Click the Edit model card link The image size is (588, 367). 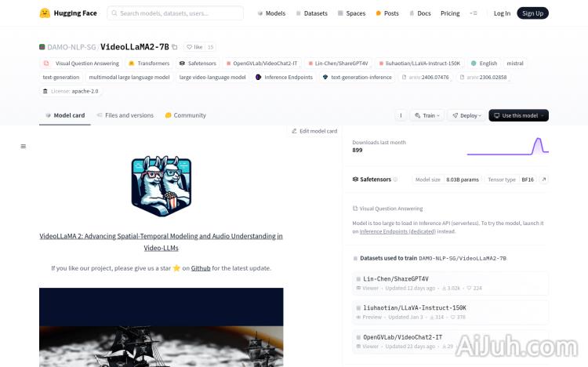coord(314,131)
